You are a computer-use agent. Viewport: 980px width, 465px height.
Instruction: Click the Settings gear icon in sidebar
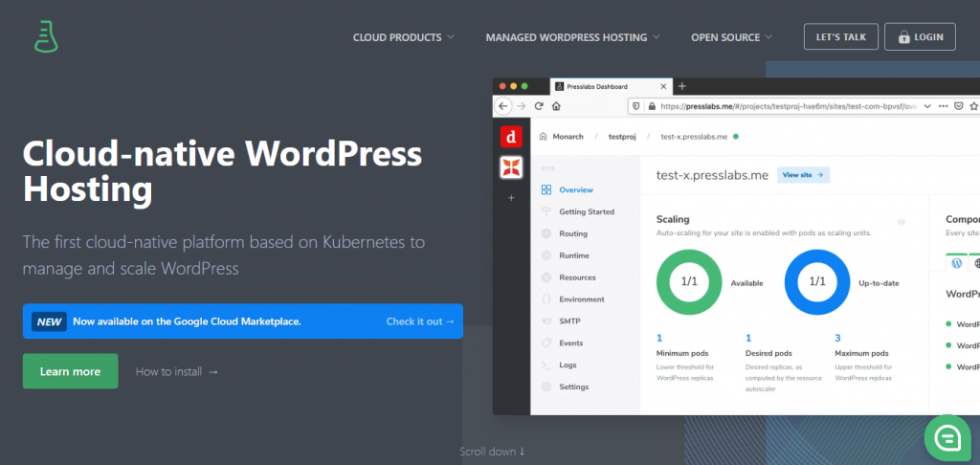pyautogui.click(x=546, y=387)
